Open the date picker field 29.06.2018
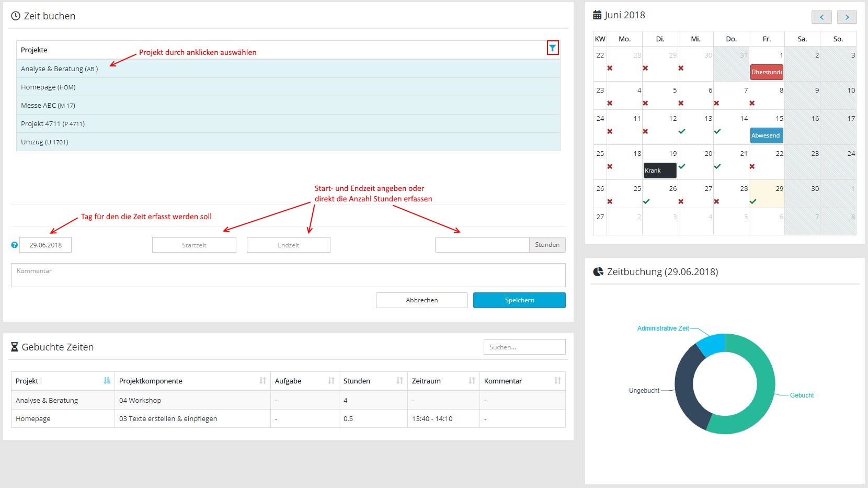The height and width of the screenshot is (488, 868). coord(45,245)
